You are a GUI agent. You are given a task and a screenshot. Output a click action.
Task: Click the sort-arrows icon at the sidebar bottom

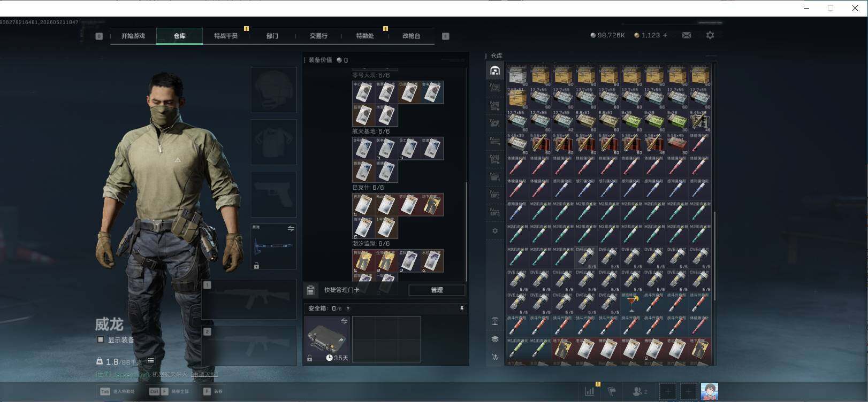(495, 357)
